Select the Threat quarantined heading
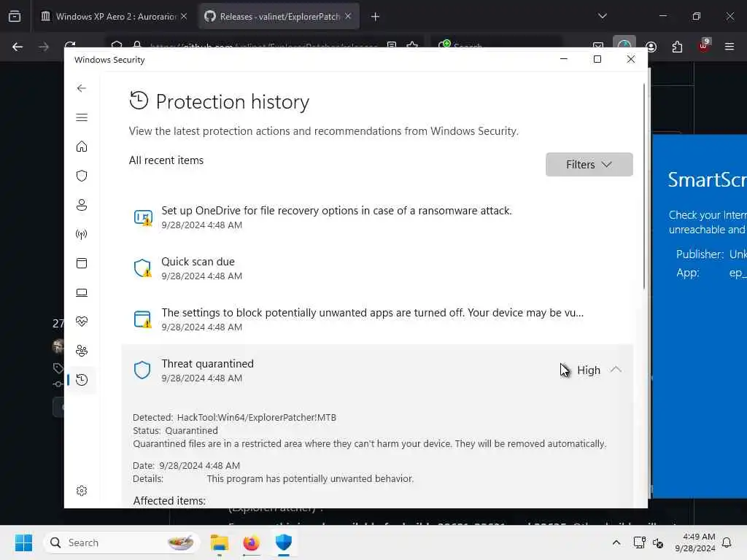Screen dimensions: 747x560 207,363
